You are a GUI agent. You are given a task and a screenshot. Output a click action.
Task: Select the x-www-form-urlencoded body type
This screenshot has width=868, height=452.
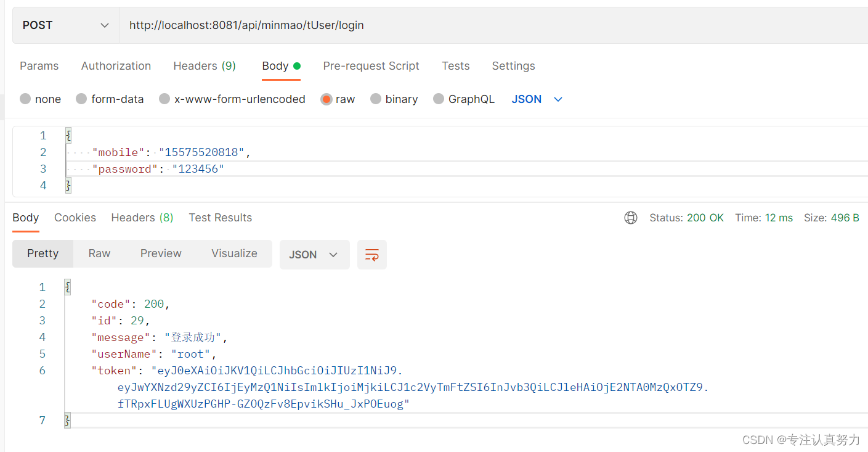pyautogui.click(x=232, y=99)
